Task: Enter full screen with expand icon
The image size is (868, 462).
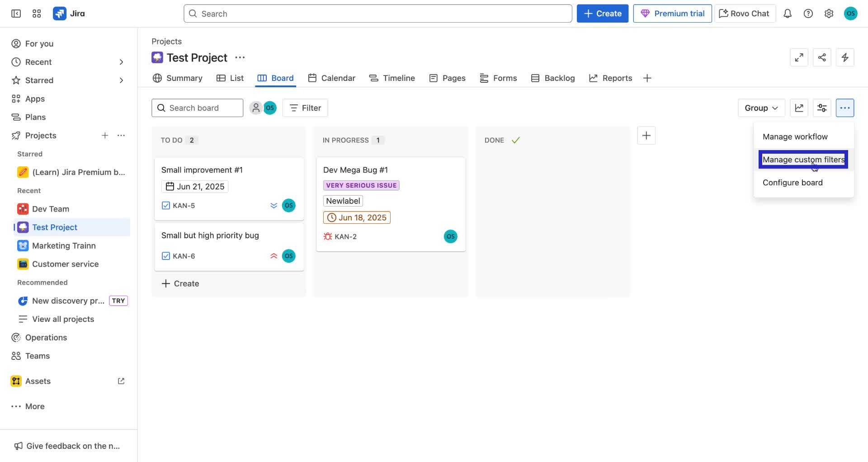Action: click(x=799, y=57)
